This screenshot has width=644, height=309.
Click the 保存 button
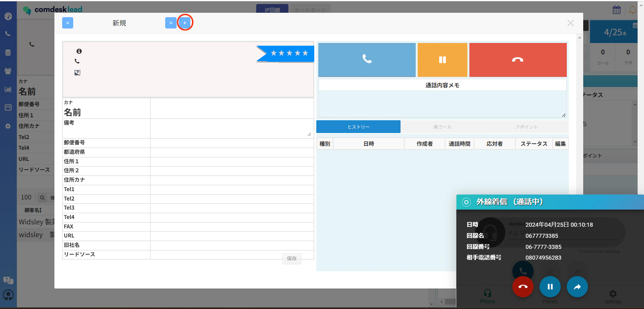tap(291, 258)
